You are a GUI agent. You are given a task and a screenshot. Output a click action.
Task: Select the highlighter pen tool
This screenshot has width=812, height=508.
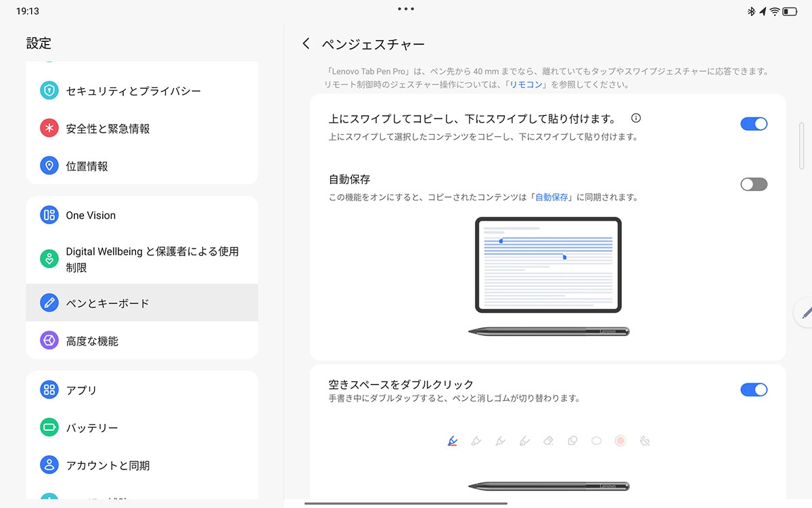tap(476, 440)
